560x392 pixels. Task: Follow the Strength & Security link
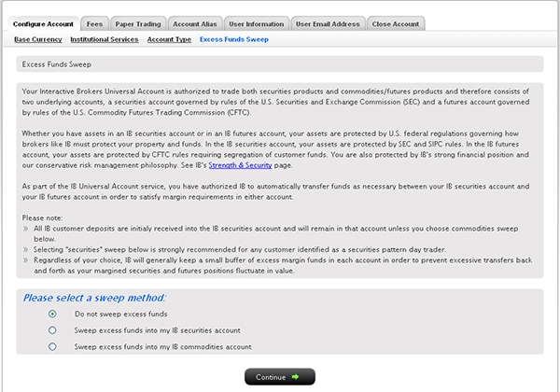tap(240, 165)
